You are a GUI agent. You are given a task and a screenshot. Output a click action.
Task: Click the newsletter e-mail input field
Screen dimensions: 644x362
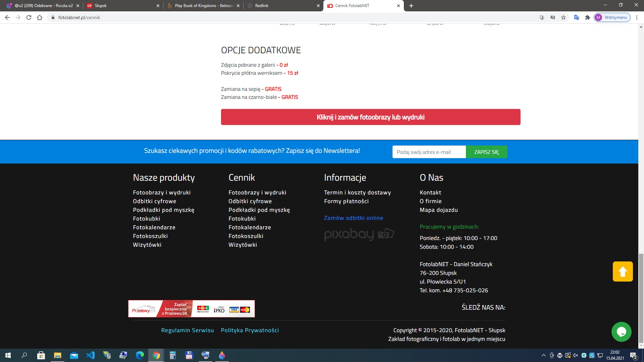(429, 152)
